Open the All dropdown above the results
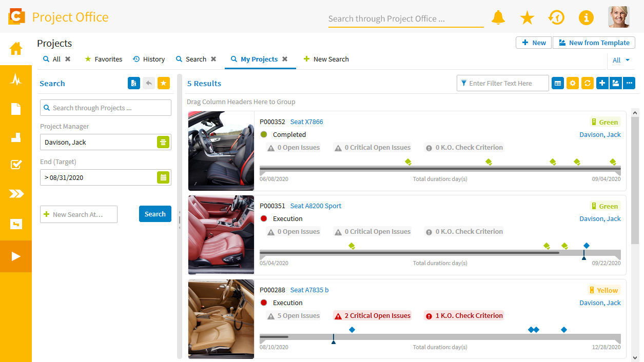The image size is (644, 362). [621, 60]
